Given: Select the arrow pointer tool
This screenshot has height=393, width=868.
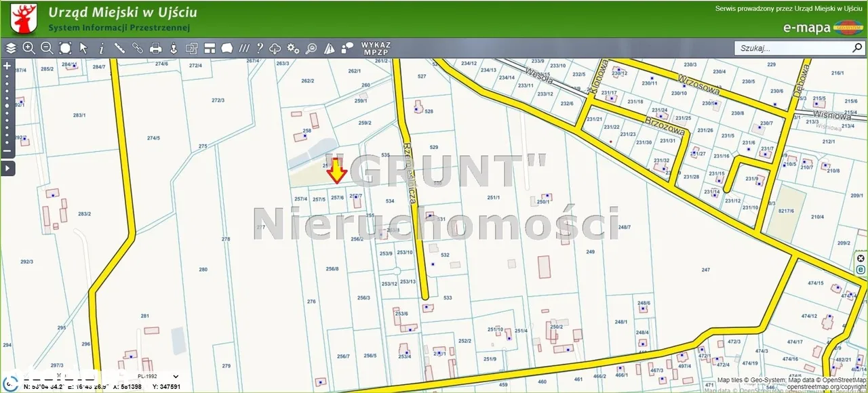Looking at the screenshot, I should (83, 48).
